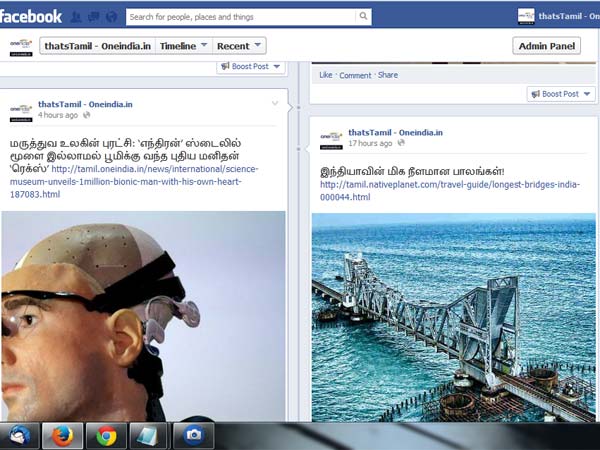Image resolution: width=600 pixels, height=450 pixels.
Task: Click avatar of the 17 hours ago post
Action: pos(331,139)
